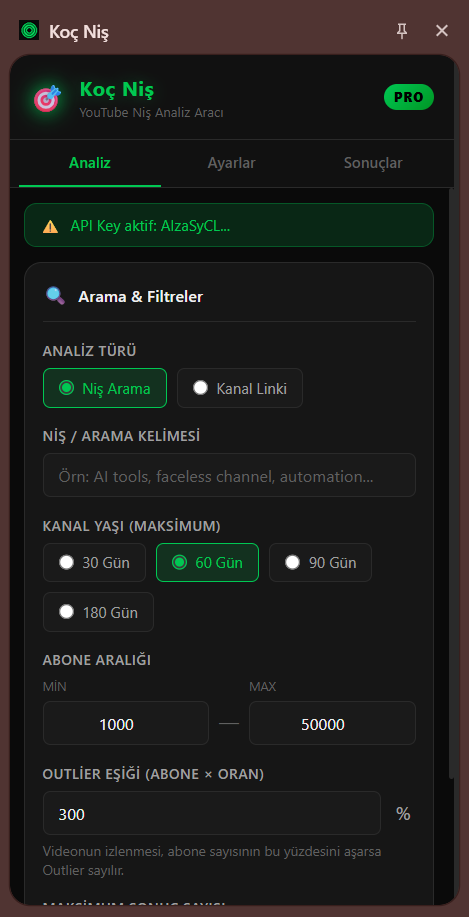This screenshot has width=469, height=917.
Task: Click the warning triangle in API banner
Action: click(51, 226)
